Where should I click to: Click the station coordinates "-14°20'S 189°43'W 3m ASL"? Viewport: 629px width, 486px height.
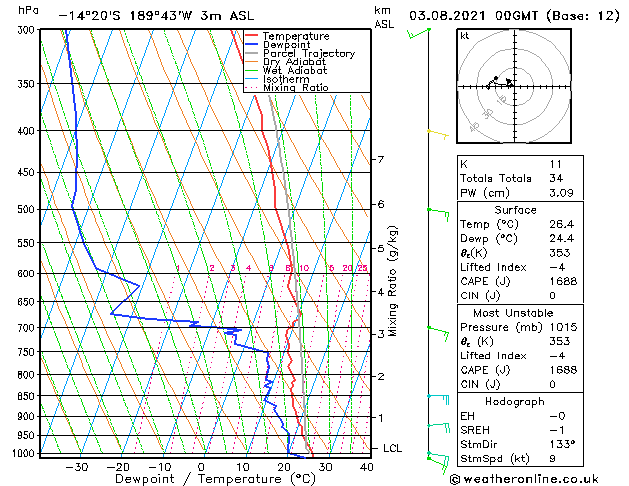(156, 16)
